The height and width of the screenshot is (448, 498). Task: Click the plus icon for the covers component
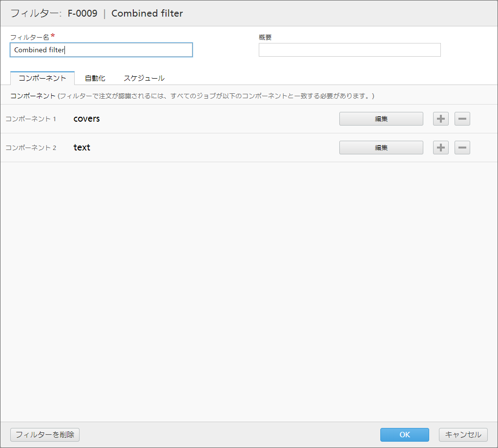point(441,119)
